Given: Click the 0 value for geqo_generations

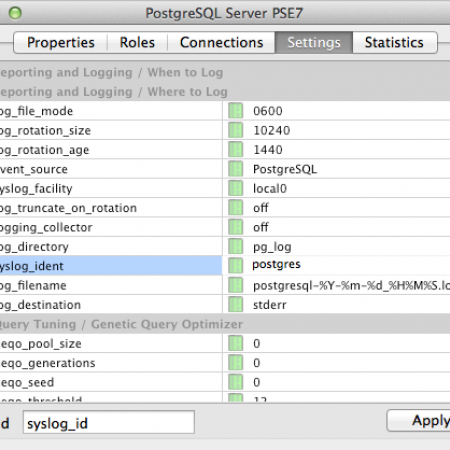Looking at the screenshot, I should point(256,363).
